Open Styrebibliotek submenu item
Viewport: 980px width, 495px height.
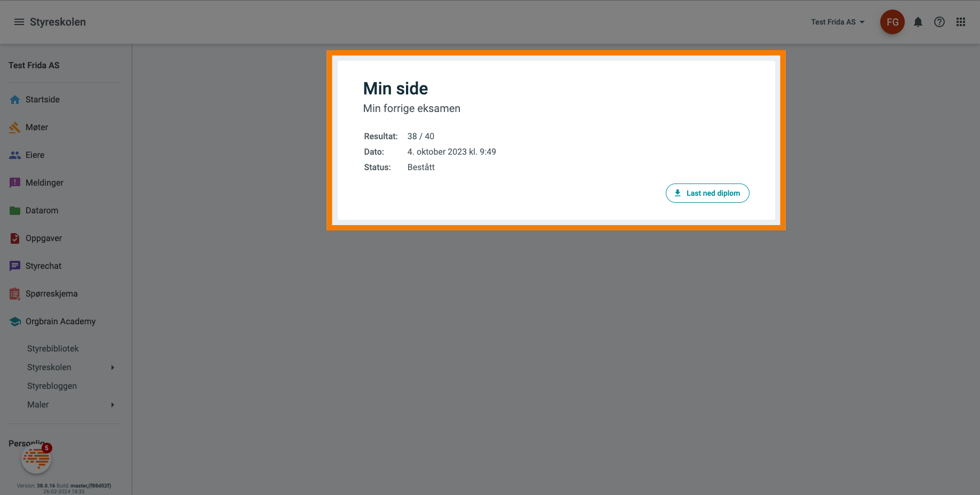tap(53, 349)
